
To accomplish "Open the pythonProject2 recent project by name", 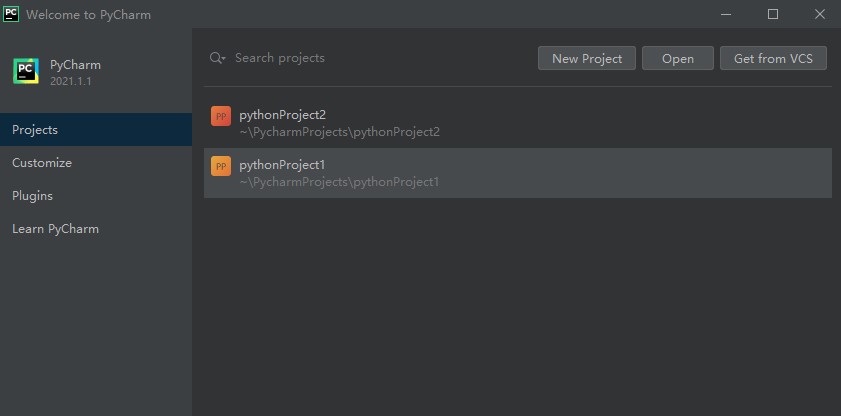I will pos(283,115).
